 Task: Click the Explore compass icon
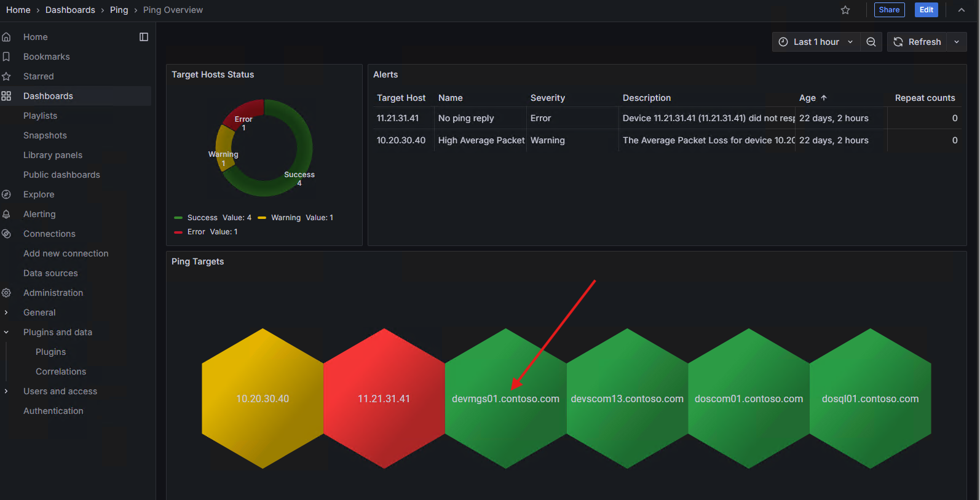click(7, 194)
